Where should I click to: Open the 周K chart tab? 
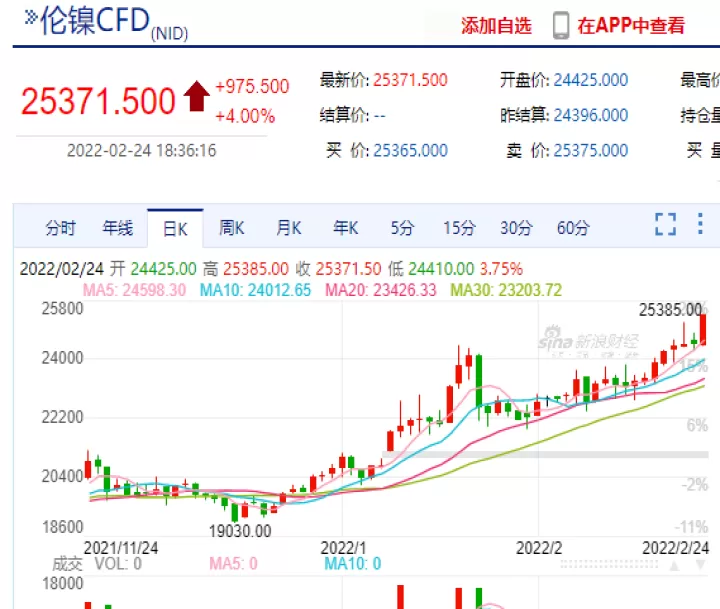point(232,228)
